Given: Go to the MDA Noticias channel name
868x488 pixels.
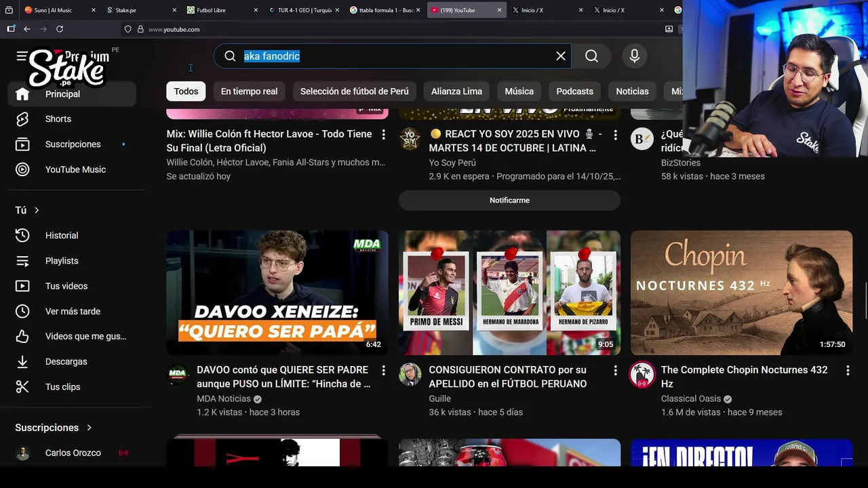Looking at the screenshot, I should tap(224, 399).
